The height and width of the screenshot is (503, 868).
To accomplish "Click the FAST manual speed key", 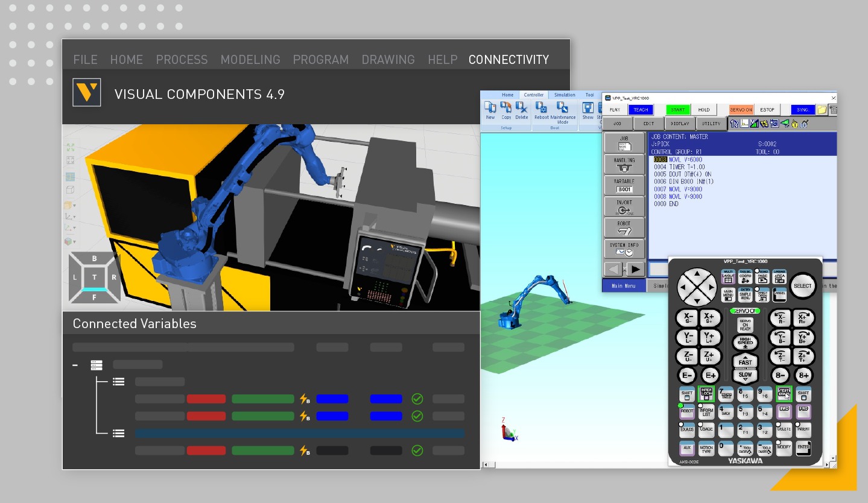I will coord(746,361).
